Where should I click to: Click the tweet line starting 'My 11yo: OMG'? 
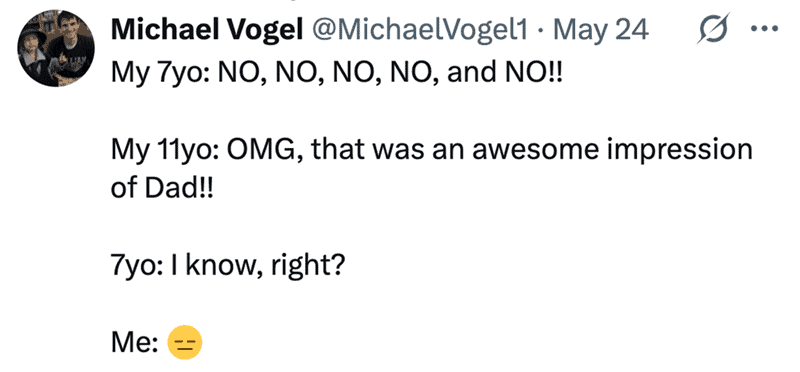(x=432, y=150)
